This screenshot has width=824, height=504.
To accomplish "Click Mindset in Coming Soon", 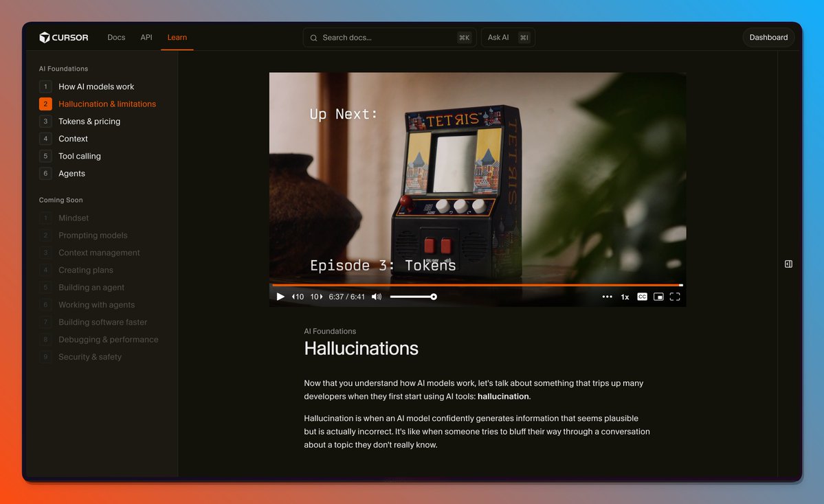I will 74,218.
